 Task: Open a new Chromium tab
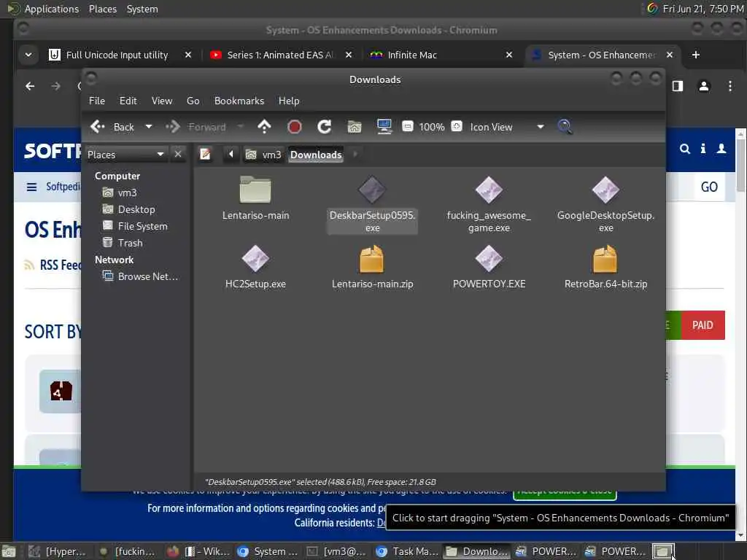pyautogui.click(x=695, y=55)
